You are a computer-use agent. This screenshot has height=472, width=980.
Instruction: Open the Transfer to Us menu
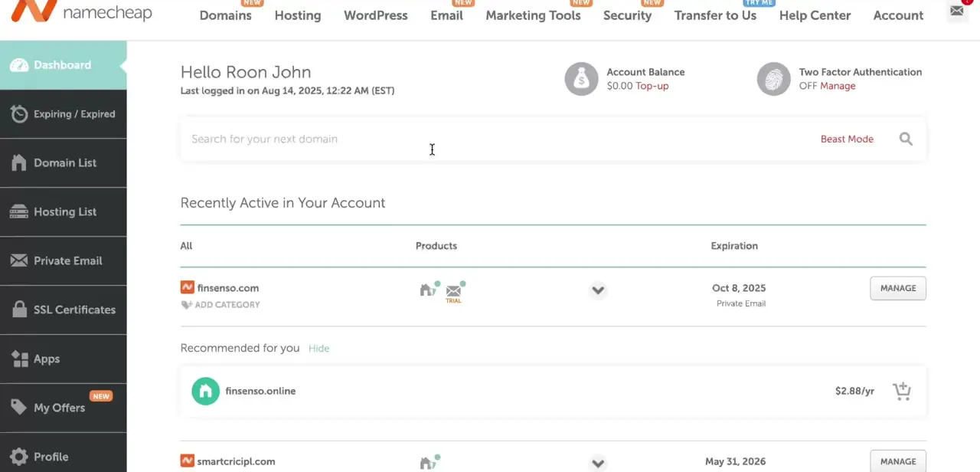[715, 15]
